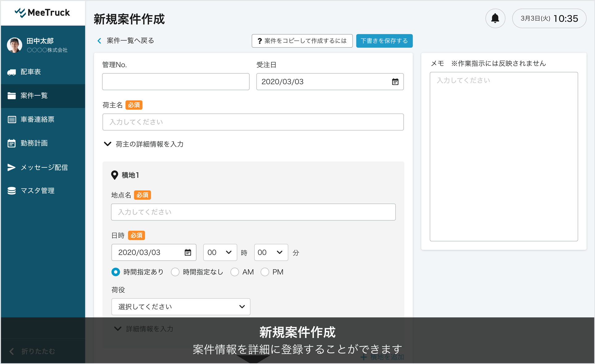Open the calendar icon in 日時 date field
This screenshot has width=595, height=364.
tap(188, 252)
